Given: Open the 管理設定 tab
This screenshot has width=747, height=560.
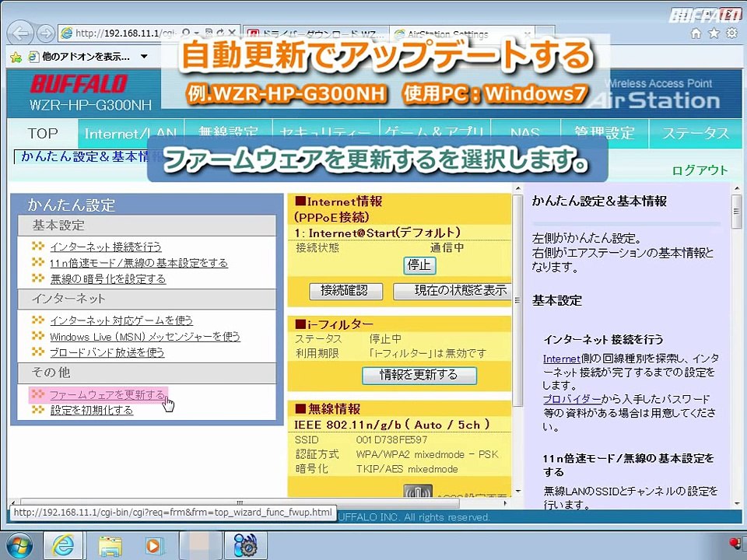Looking at the screenshot, I should pyautogui.click(x=605, y=134).
